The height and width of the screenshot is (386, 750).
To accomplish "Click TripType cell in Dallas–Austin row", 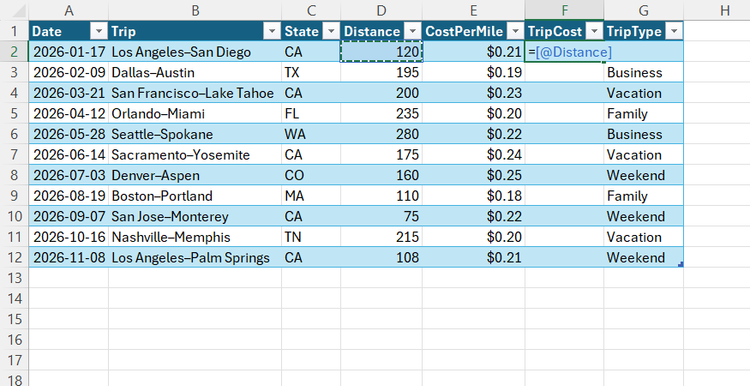I will [x=644, y=72].
